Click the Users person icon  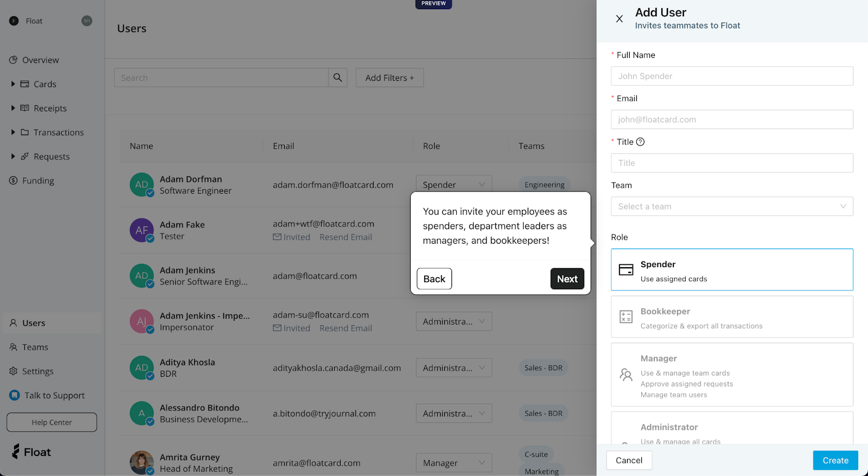point(13,322)
